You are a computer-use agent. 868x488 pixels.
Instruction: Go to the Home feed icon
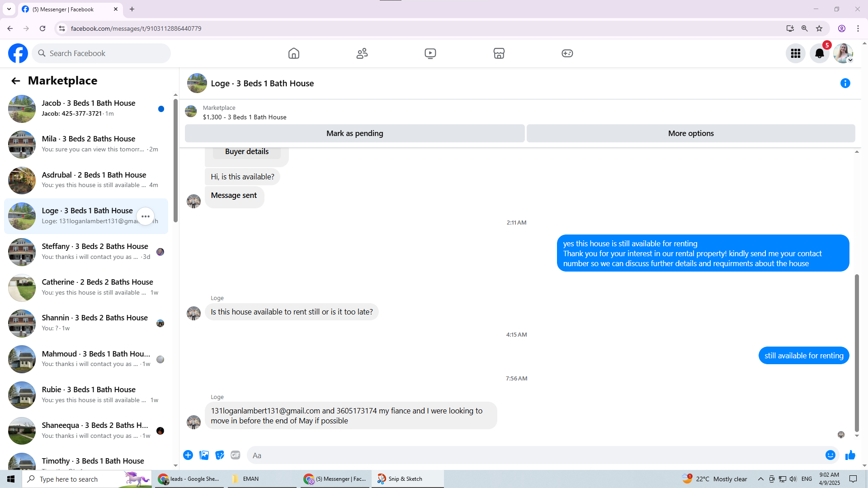click(x=294, y=53)
